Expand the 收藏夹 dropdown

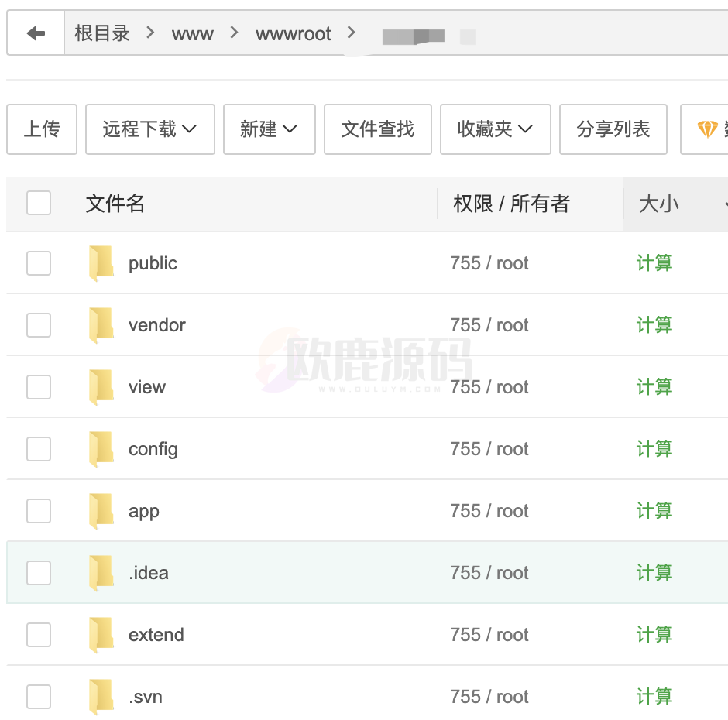click(x=495, y=129)
